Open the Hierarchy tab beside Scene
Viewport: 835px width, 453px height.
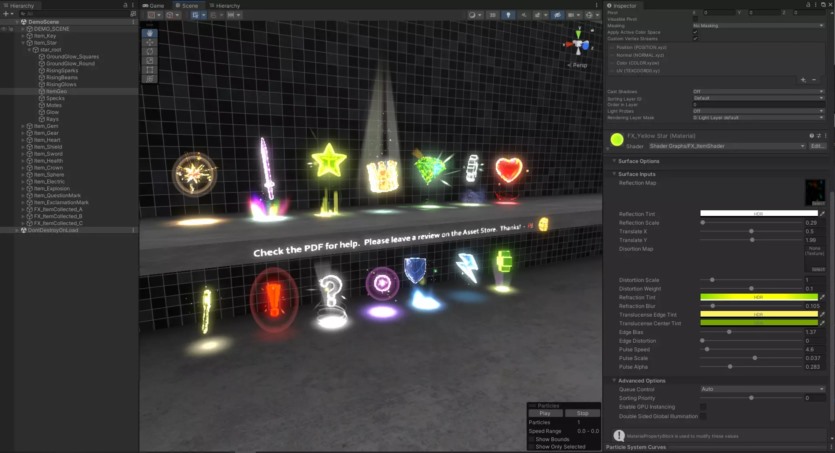[x=224, y=5]
